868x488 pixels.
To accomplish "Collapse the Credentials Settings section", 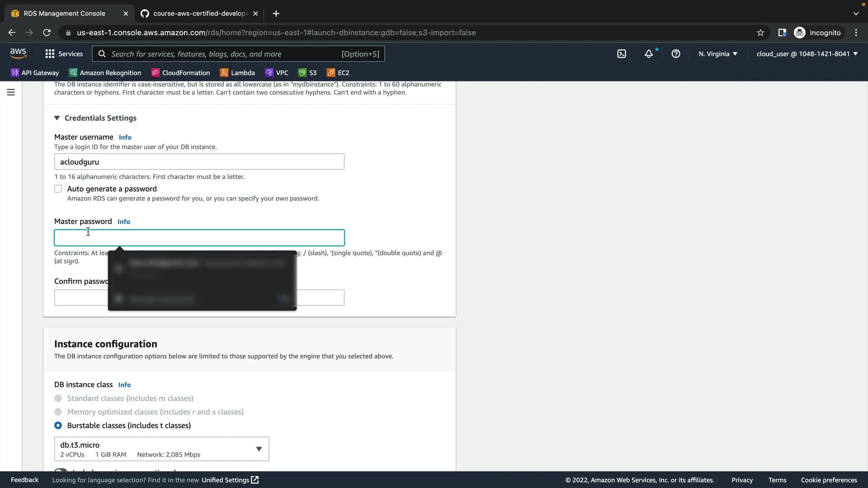I will click(57, 118).
